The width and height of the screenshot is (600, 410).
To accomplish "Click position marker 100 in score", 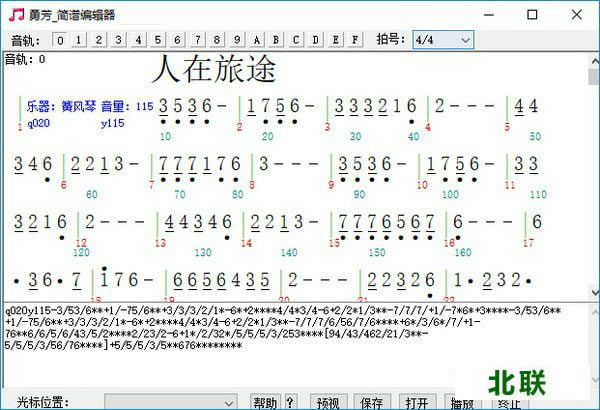I will [x=450, y=194].
